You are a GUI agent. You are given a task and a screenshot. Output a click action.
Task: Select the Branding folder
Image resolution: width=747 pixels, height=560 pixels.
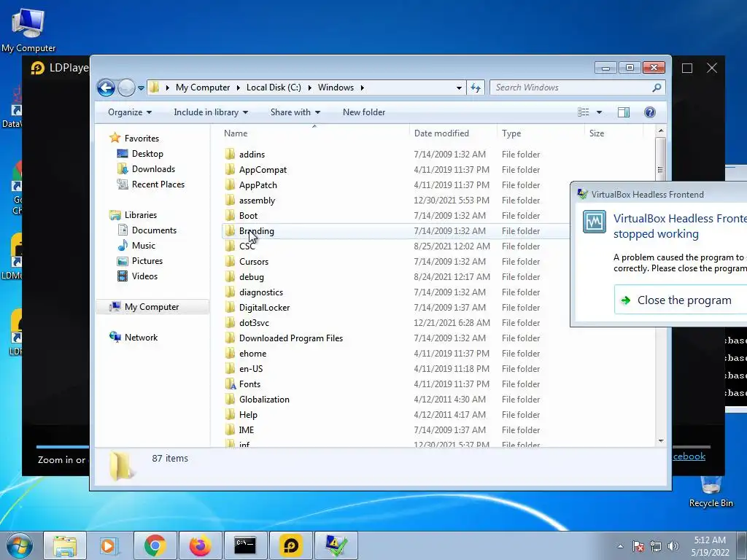tap(257, 231)
